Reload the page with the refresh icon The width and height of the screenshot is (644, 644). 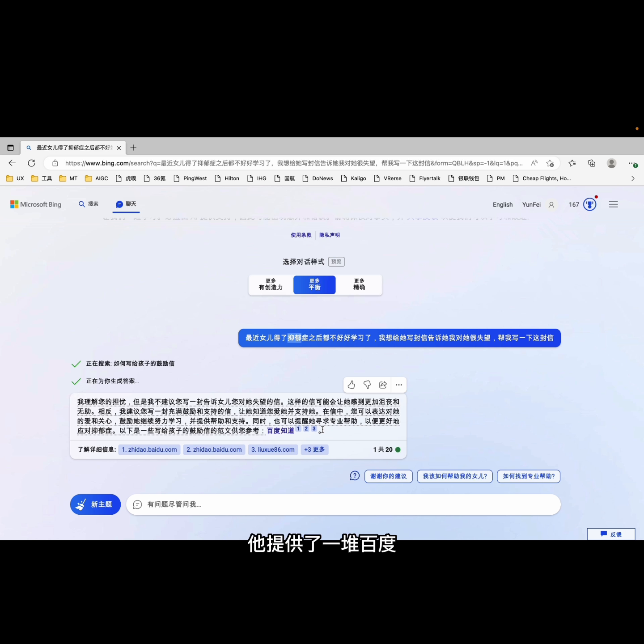[x=31, y=163]
